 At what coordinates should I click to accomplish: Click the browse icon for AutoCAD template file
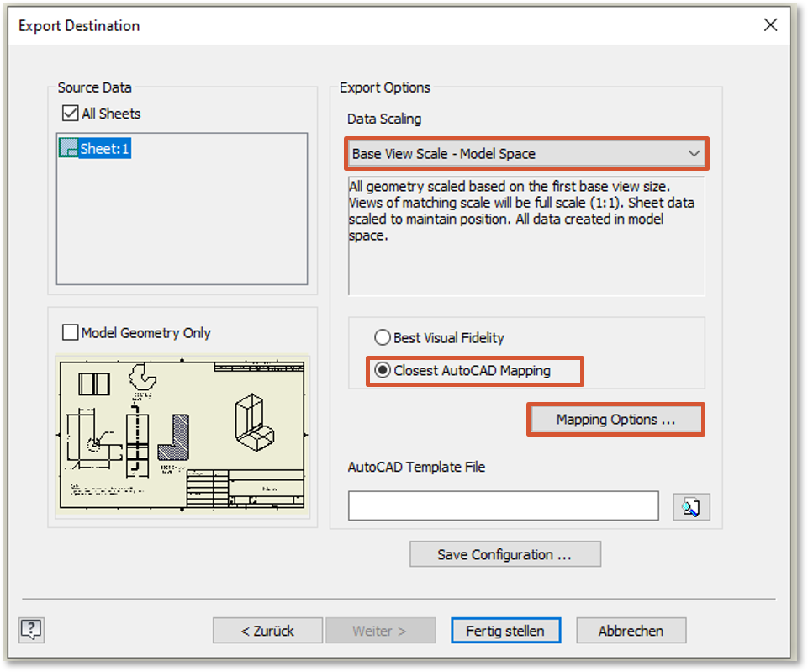tap(691, 506)
